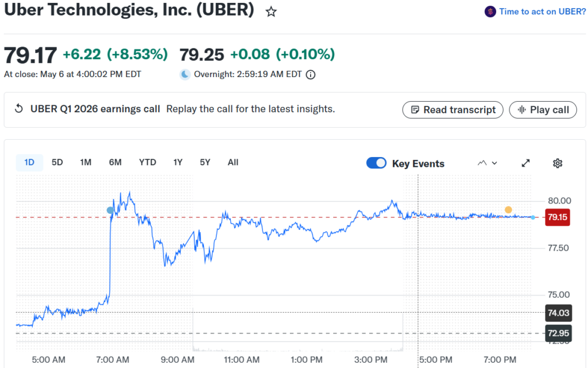Click the orange key event marker
Viewport: 588px width, 368px height.
508,209
